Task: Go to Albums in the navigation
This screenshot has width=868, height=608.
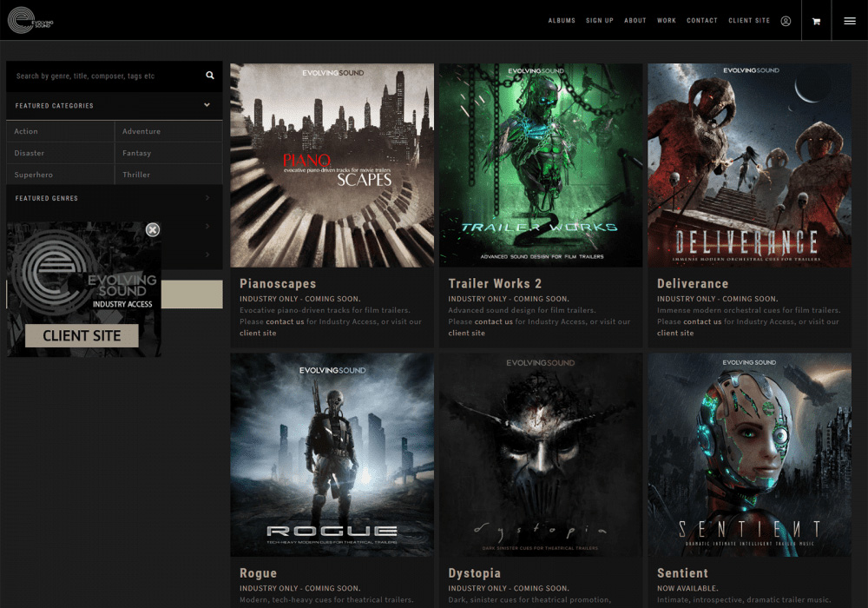Action: click(562, 21)
